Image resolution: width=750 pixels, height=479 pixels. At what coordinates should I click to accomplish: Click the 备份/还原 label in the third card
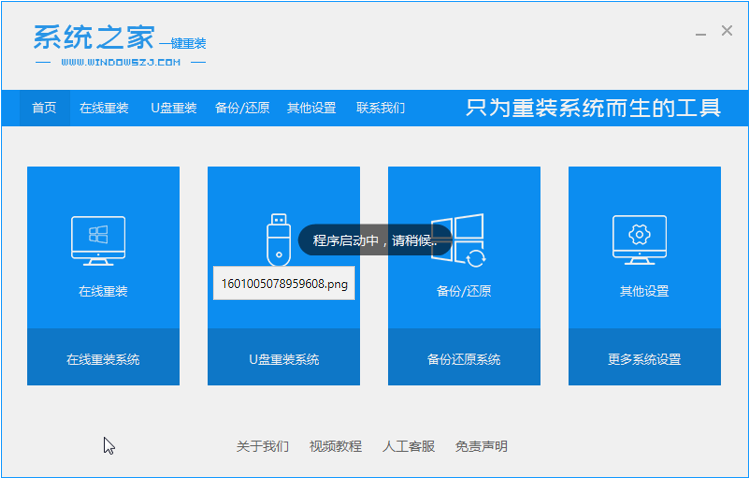[x=464, y=291]
